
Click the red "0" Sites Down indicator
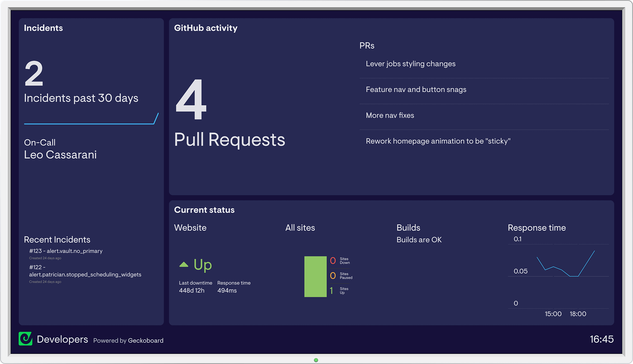pos(332,261)
